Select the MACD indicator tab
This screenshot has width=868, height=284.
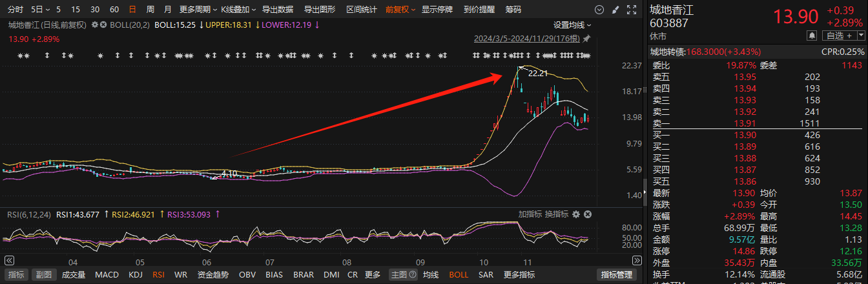click(x=107, y=275)
